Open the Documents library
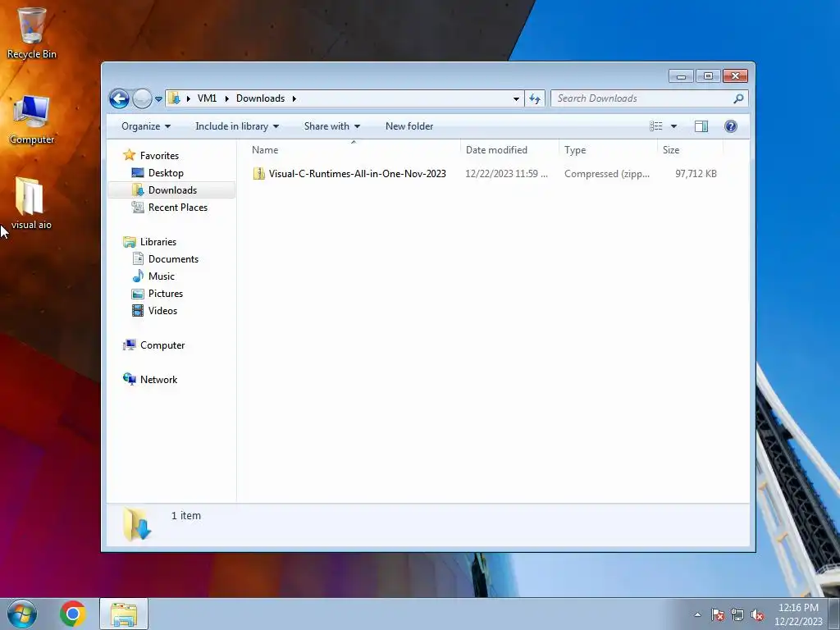 click(173, 258)
